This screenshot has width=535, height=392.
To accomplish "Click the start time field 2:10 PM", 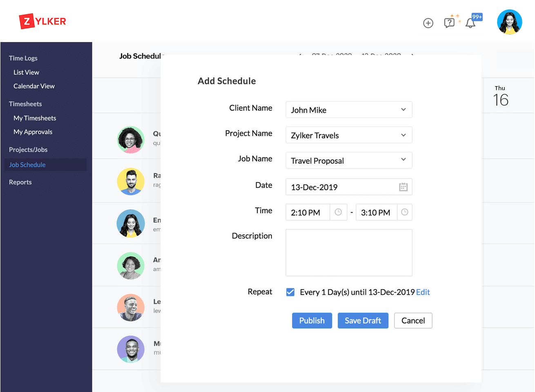I will point(308,212).
